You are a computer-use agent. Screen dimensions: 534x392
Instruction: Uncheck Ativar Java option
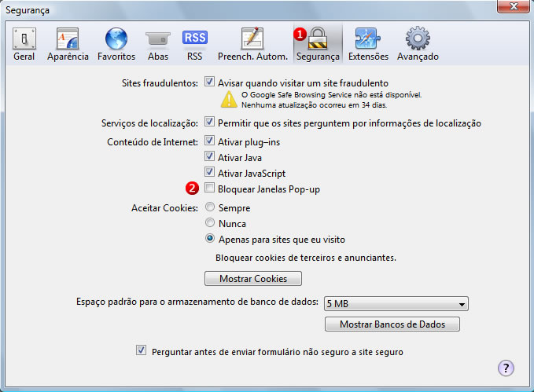click(210, 157)
